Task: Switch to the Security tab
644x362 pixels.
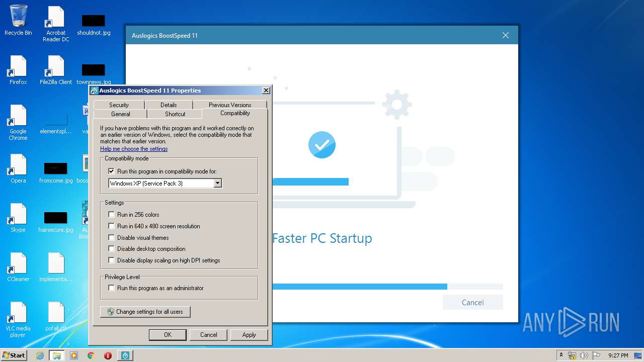Action: 119,105
